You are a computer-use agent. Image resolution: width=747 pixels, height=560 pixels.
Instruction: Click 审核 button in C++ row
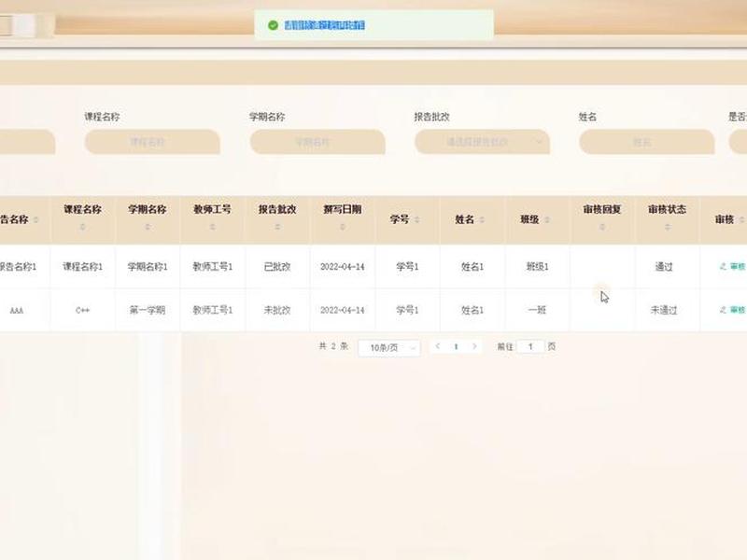(x=733, y=310)
